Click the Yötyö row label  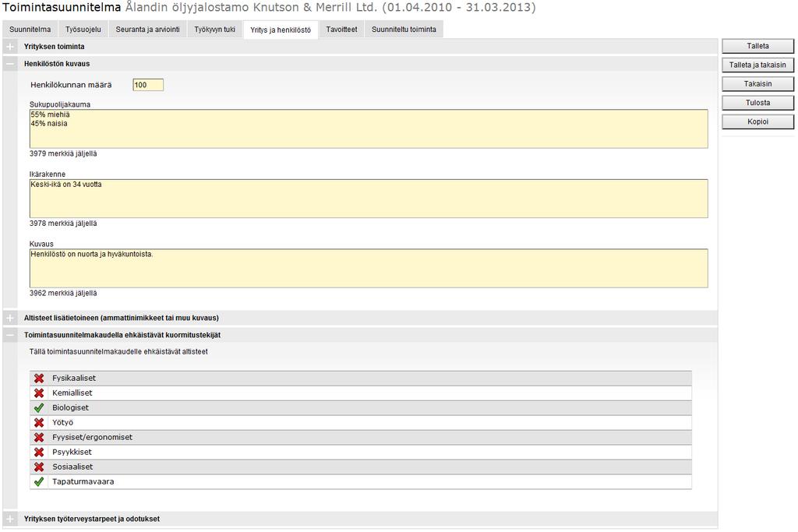[x=62, y=423]
